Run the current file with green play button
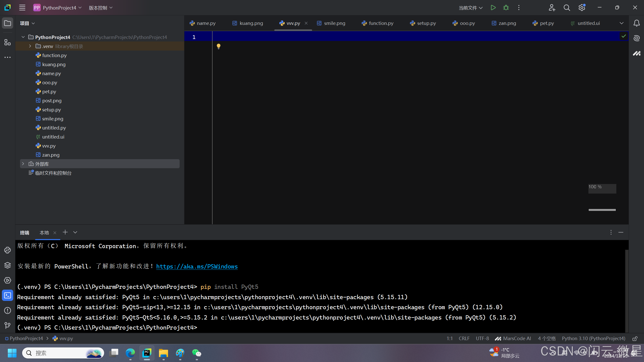644x362 pixels. (493, 8)
